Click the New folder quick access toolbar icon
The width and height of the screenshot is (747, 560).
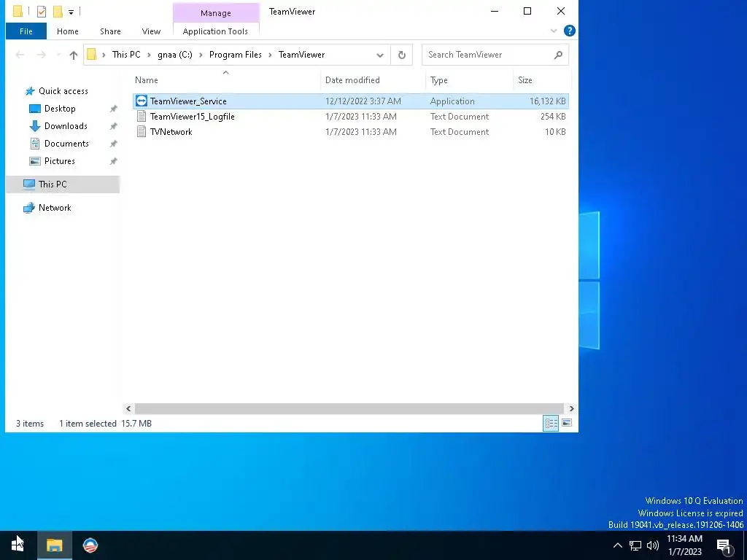58,12
